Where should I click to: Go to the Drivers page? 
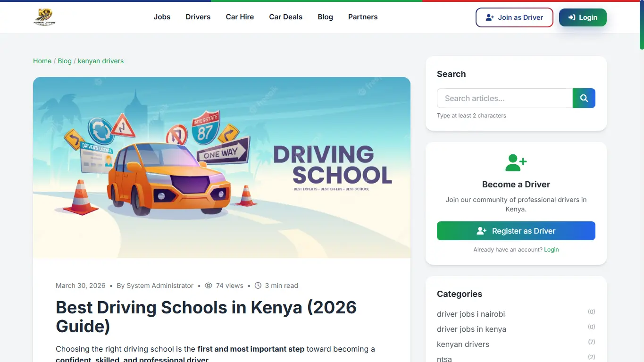[198, 17]
